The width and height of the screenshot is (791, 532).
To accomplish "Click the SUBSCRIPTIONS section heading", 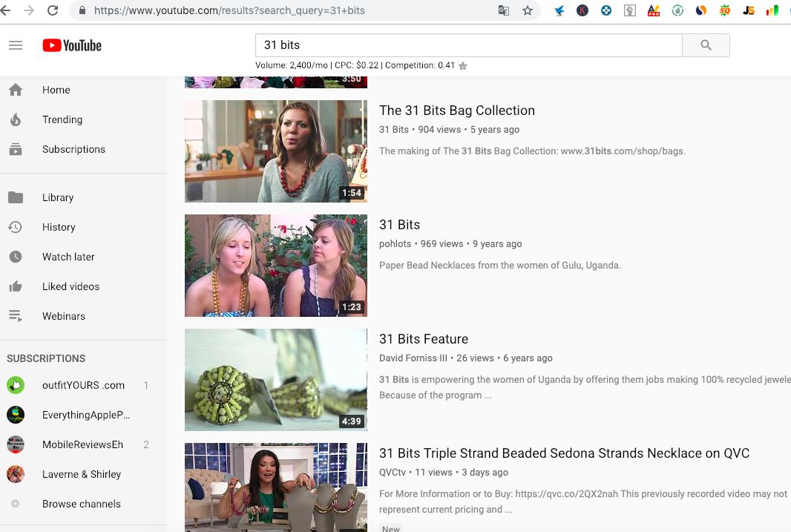I will [46, 358].
